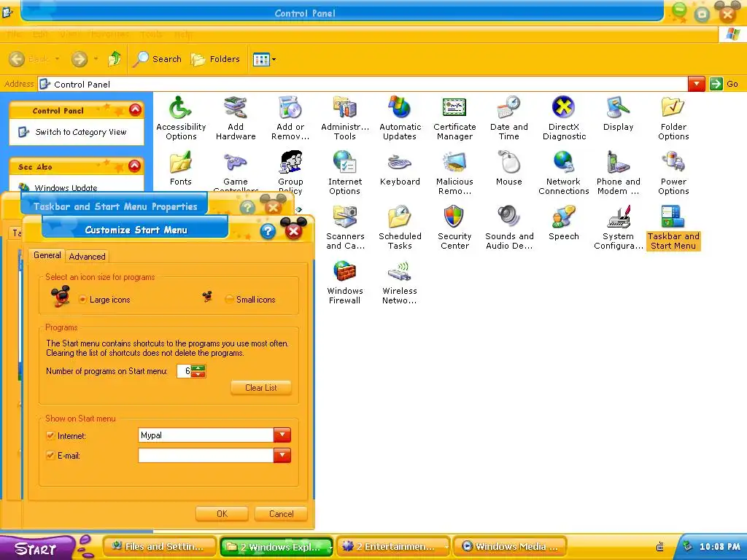
Task: Open Sounds and Audio Devices icon
Action: (x=508, y=227)
